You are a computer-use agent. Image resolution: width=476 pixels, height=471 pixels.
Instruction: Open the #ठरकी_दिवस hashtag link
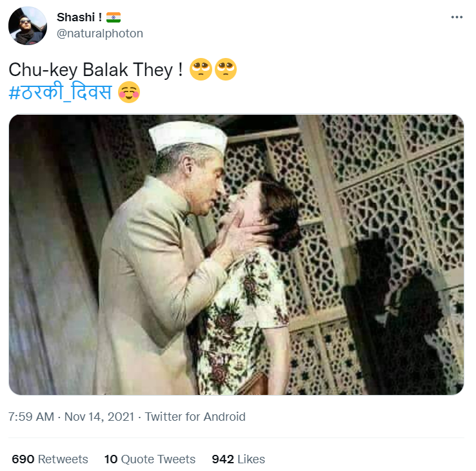(61, 92)
